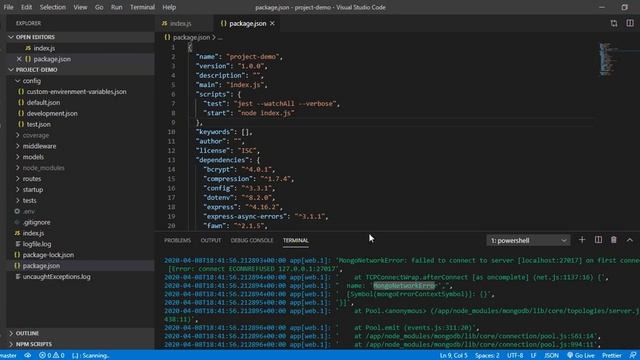The image size is (640, 360).
Task: Change indentation via Spaces: 2
Action: click(487, 356)
